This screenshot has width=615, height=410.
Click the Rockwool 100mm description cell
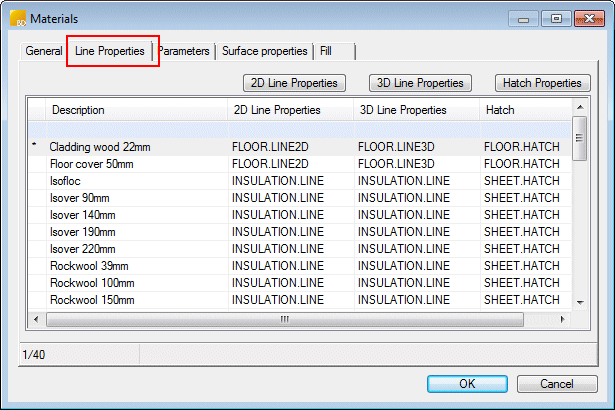[92, 283]
